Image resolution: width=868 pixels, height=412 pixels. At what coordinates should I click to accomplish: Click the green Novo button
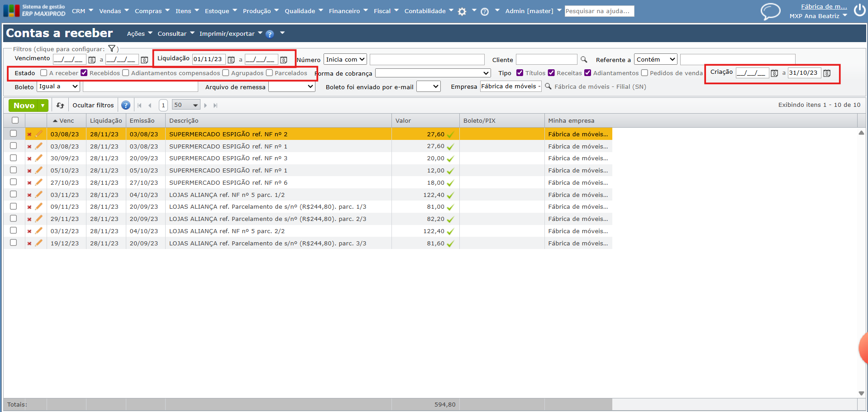[24, 105]
